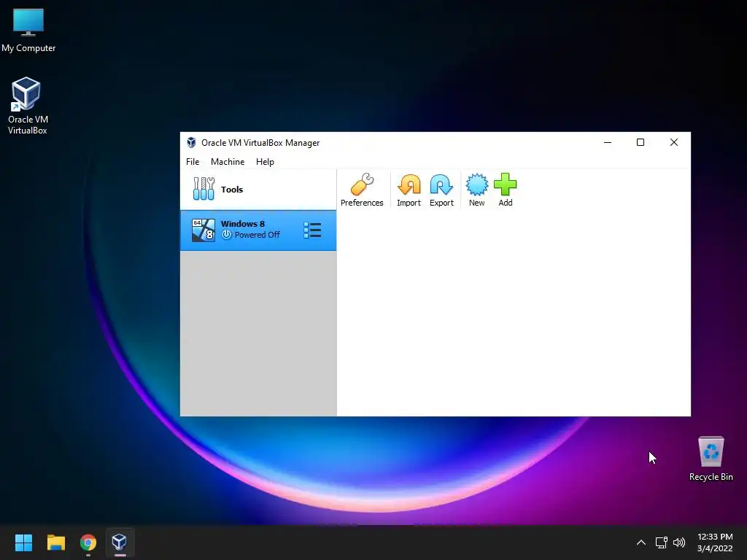Open the Machine menu
This screenshot has height=560, width=747.
(228, 162)
